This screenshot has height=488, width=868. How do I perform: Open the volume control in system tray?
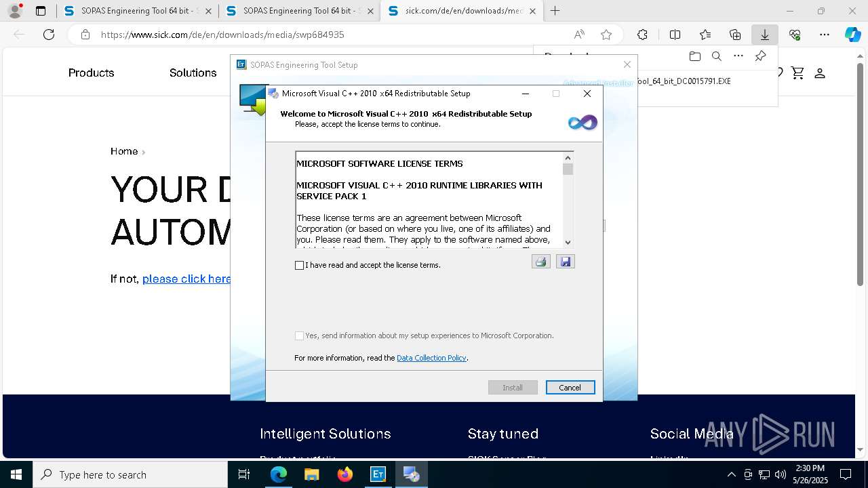coord(780,474)
